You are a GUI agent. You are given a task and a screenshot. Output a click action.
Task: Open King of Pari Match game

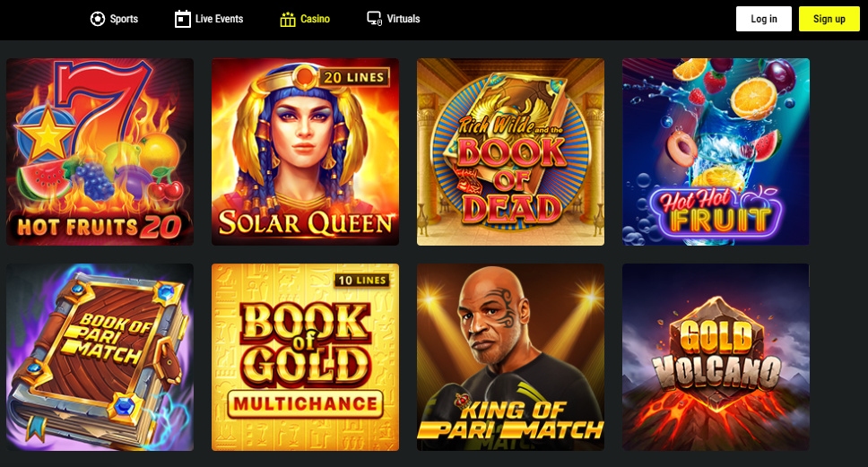coord(510,357)
